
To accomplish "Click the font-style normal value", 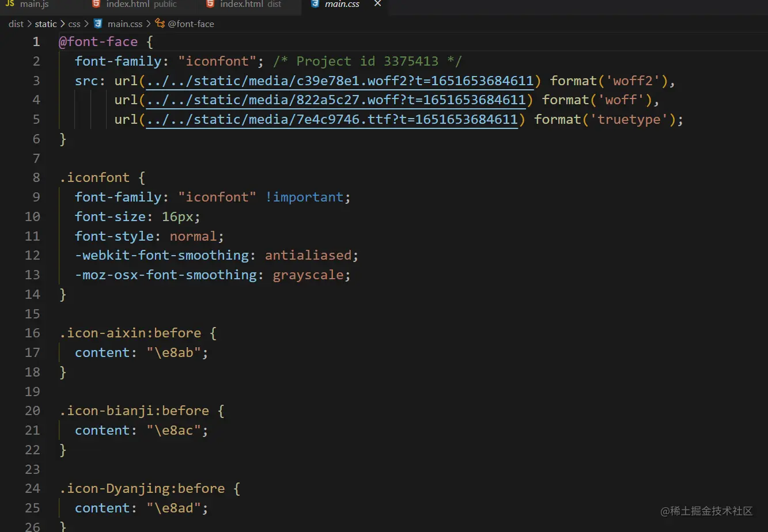I will pos(193,237).
